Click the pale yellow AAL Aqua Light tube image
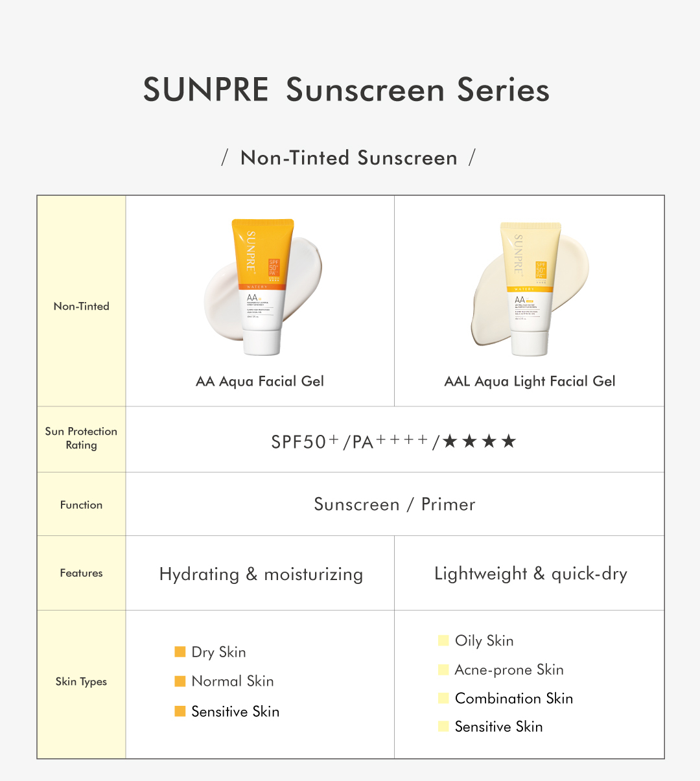700x781 pixels. coord(530,289)
